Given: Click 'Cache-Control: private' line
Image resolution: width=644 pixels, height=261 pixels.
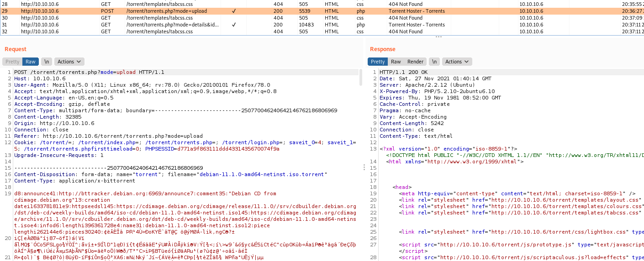Looking at the screenshot, I should point(415,104).
